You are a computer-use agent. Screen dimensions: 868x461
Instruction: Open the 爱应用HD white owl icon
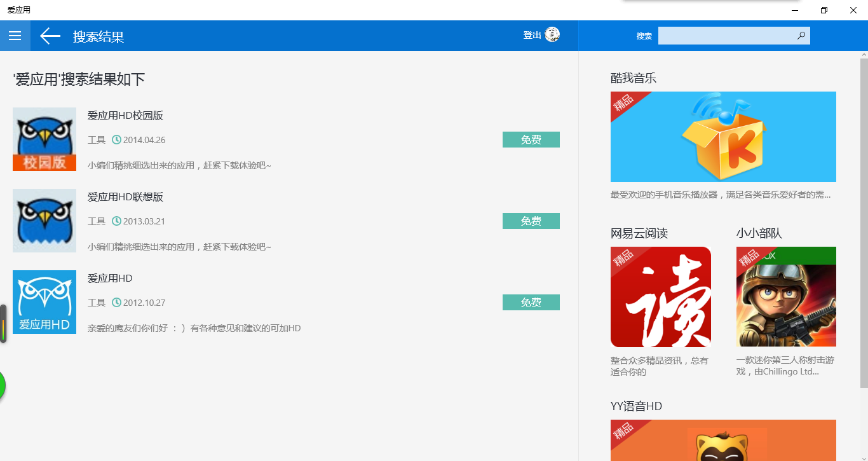(44, 302)
